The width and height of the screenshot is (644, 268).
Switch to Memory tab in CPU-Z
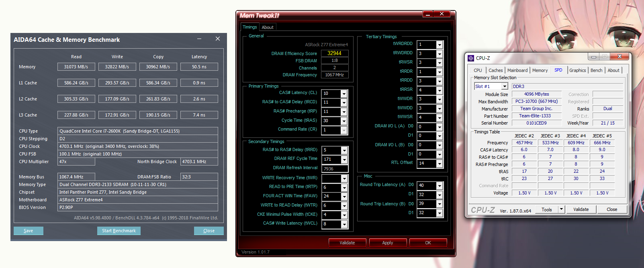[x=540, y=70]
